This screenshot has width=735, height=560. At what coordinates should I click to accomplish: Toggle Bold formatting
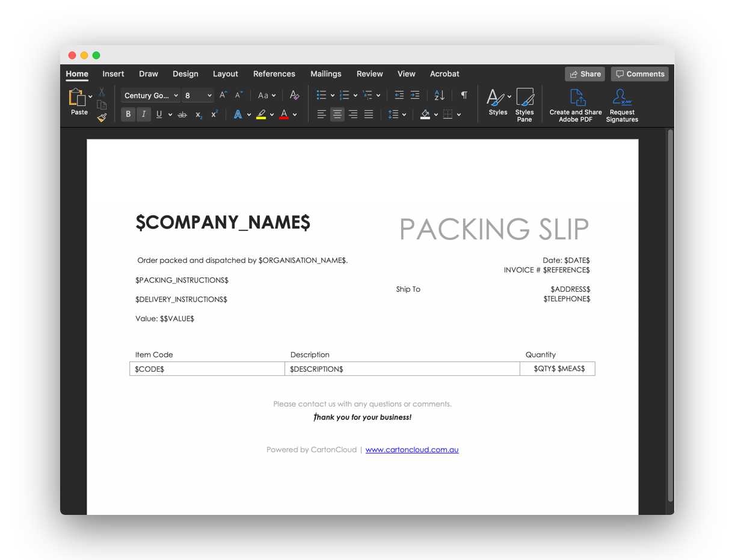click(128, 114)
